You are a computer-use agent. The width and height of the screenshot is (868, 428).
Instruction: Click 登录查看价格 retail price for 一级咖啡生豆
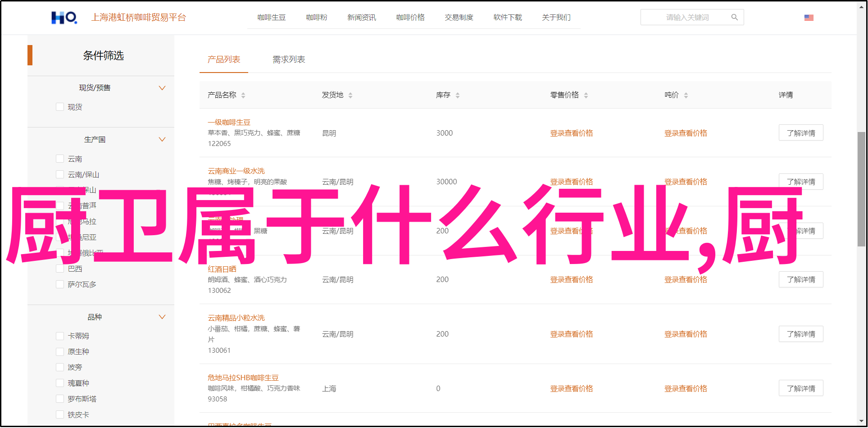572,133
